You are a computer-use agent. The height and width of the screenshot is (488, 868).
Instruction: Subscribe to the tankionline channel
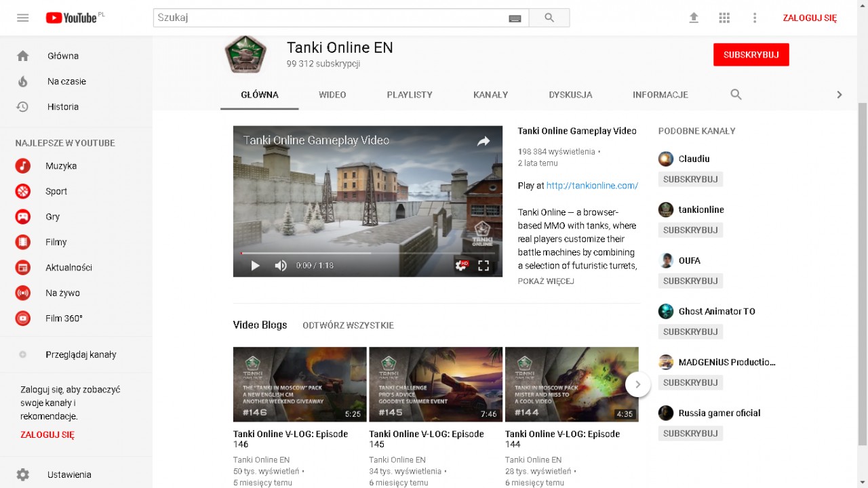pyautogui.click(x=690, y=230)
